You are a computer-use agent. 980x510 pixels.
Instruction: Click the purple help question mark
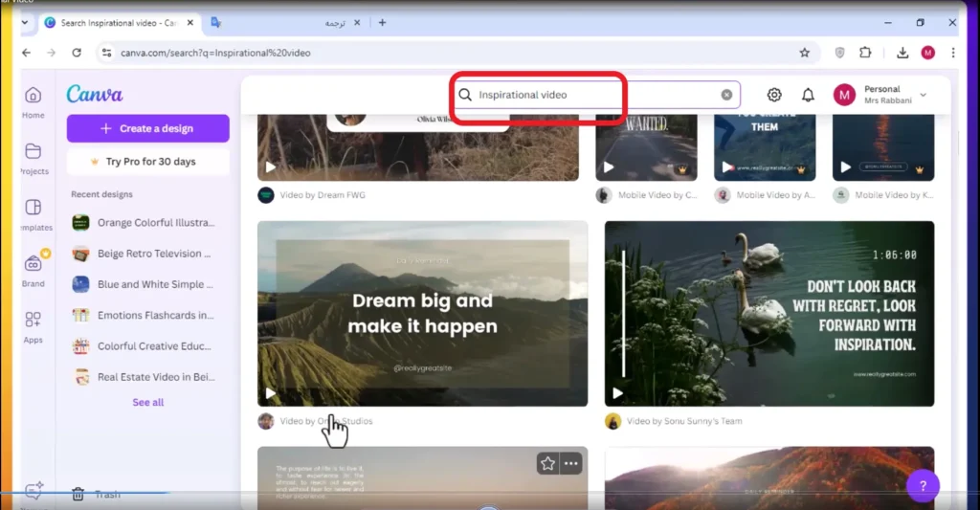[x=923, y=486]
